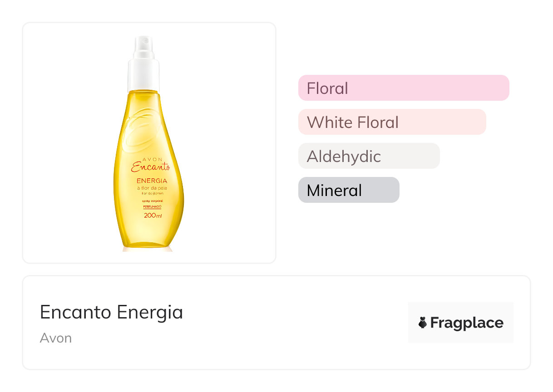
Task: Pick the Mineral accord bar
Action: (x=348, y=190)
